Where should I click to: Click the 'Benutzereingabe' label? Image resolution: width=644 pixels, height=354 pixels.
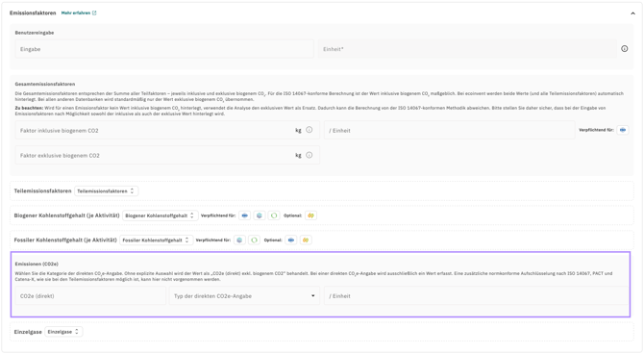(x=35, y=33)
